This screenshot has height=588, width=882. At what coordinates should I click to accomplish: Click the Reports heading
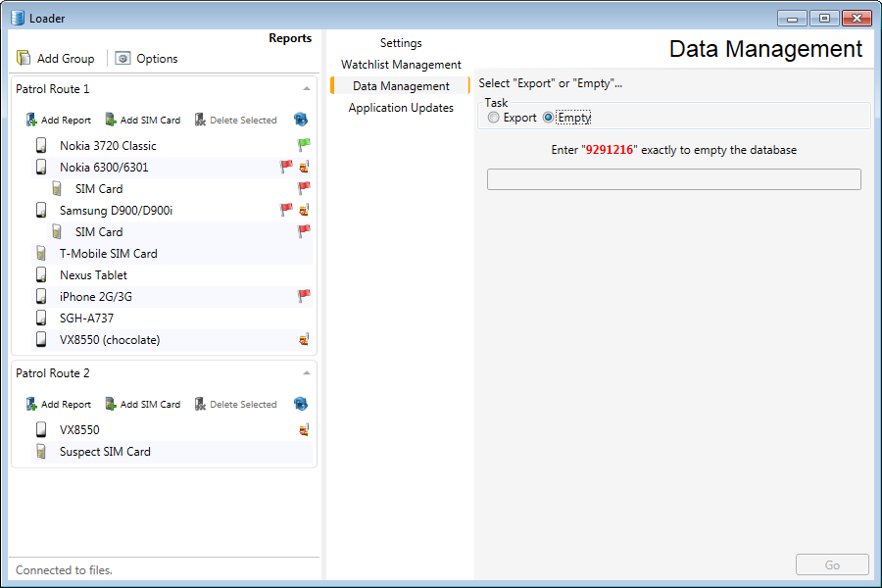pyautogui.click(x=290, y=38)
